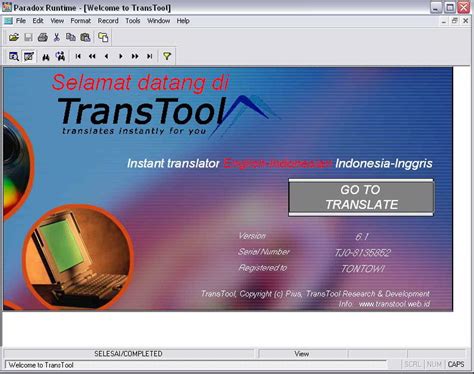This screenshot has width=474, height=374.
Task: Click the Paradox app icon in title bar
Action: (x=6, y=7)
